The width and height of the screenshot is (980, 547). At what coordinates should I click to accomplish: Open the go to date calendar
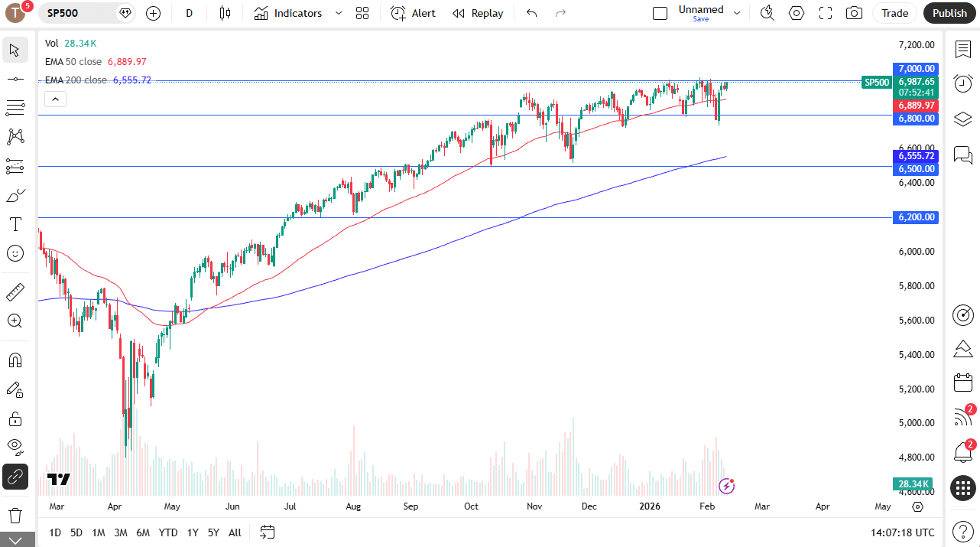point(267,532)
